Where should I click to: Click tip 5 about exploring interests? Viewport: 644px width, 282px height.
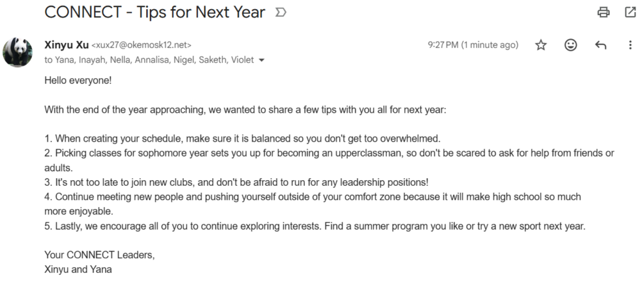click(314, 226)
